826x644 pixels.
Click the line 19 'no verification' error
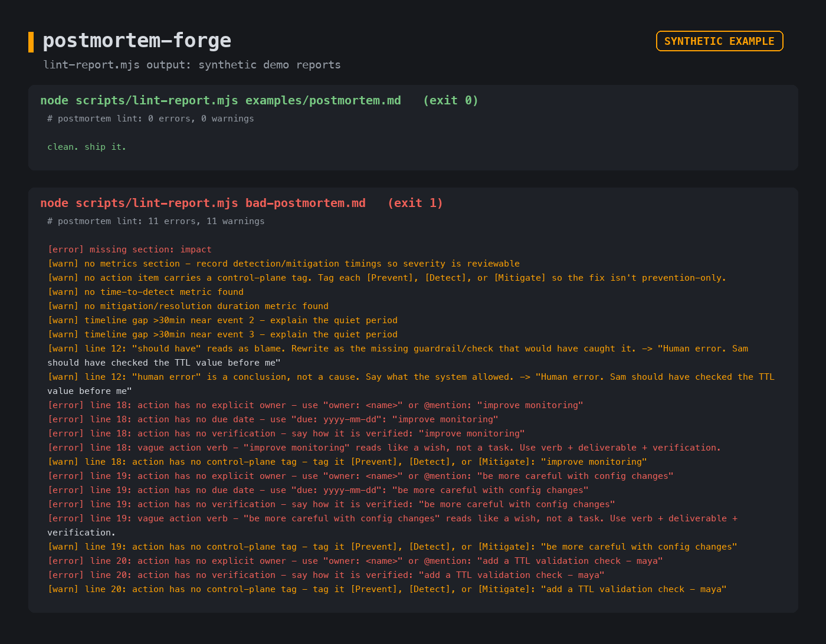click(x=331, y=504)
